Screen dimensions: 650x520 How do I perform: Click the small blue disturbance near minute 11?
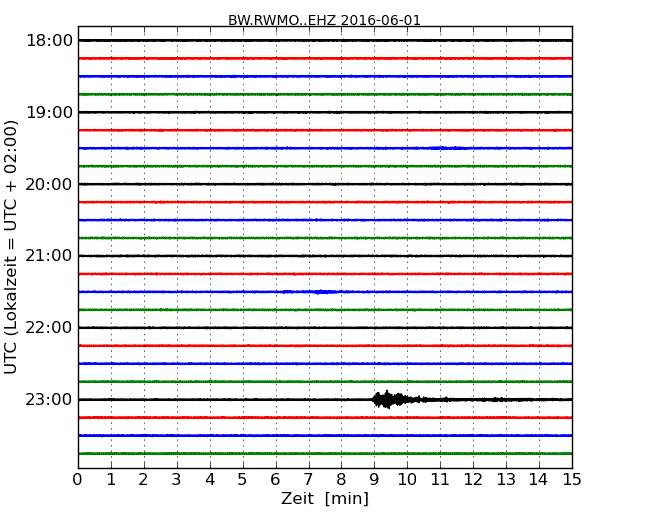click(449, 148)
